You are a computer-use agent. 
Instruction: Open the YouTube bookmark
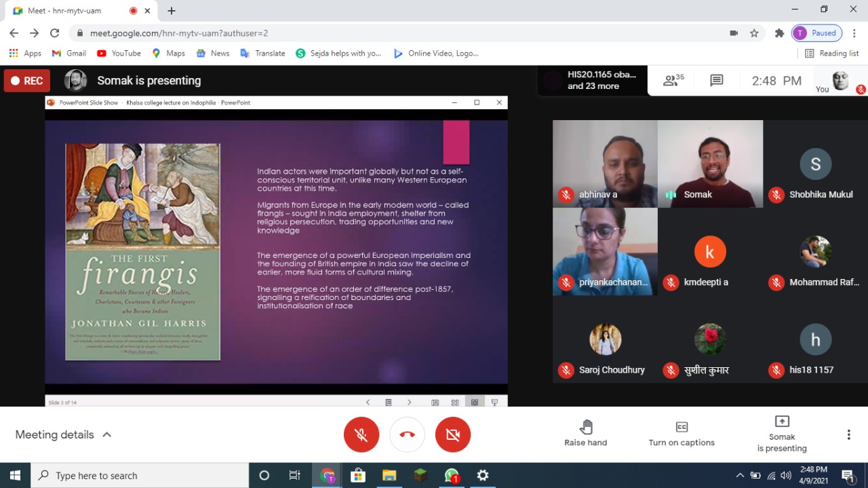tap(119, 53)
